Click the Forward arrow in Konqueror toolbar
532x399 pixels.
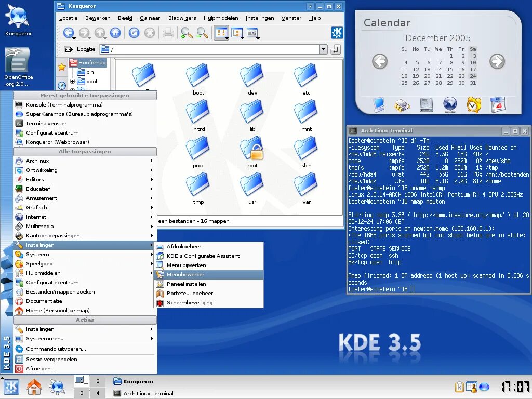pos(84,33)
